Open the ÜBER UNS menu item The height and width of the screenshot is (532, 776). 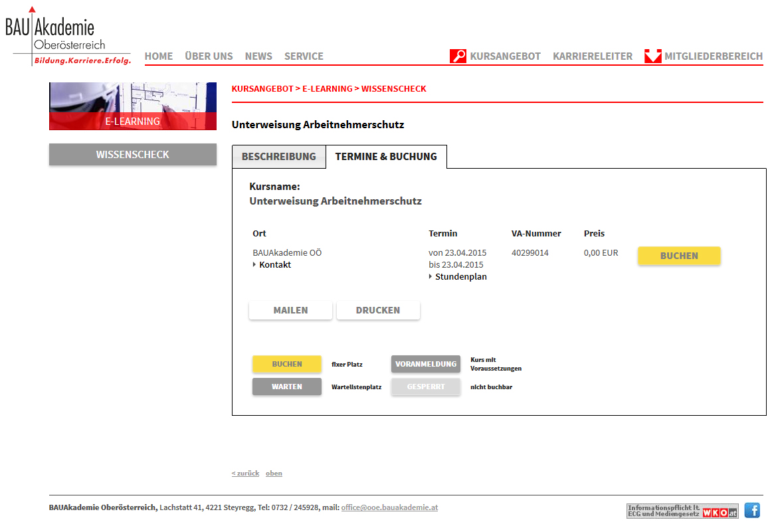[209, 56]
